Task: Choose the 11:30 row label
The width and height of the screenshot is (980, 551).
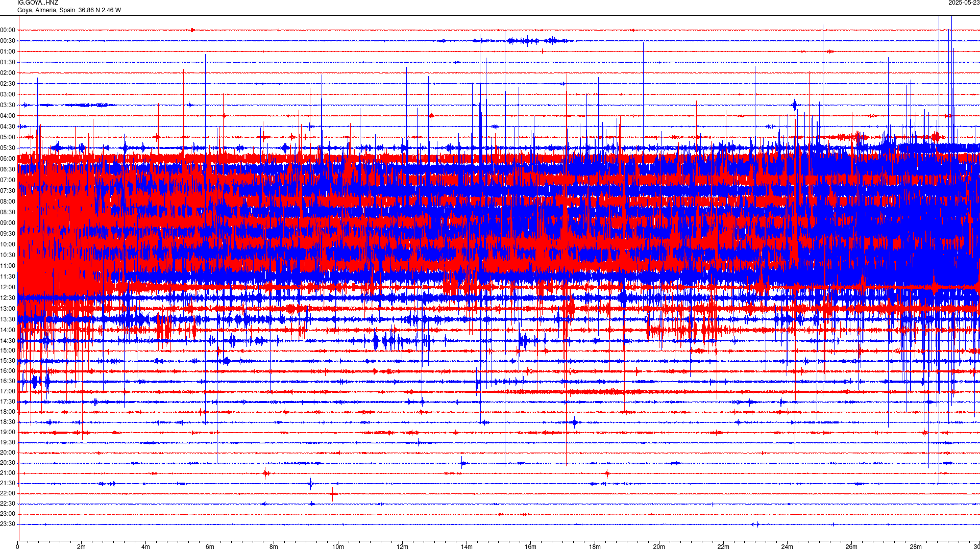Action: pyautogui.click(x=8, y=277)
